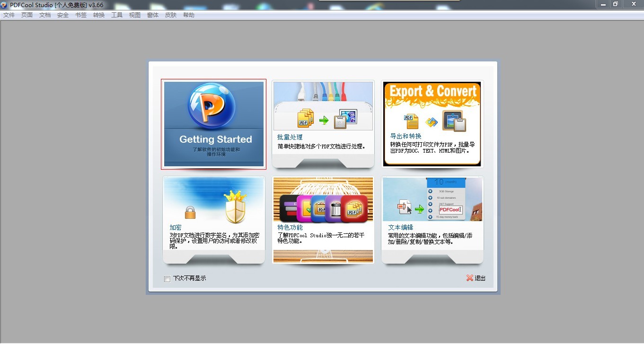Click the 导出和转换 title link
The image size is (644, 344).
coord(406,136)
